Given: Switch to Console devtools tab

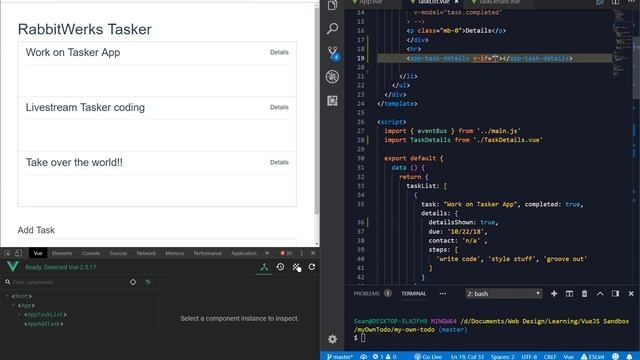Looking at the screenshot, I should (91, 253).
